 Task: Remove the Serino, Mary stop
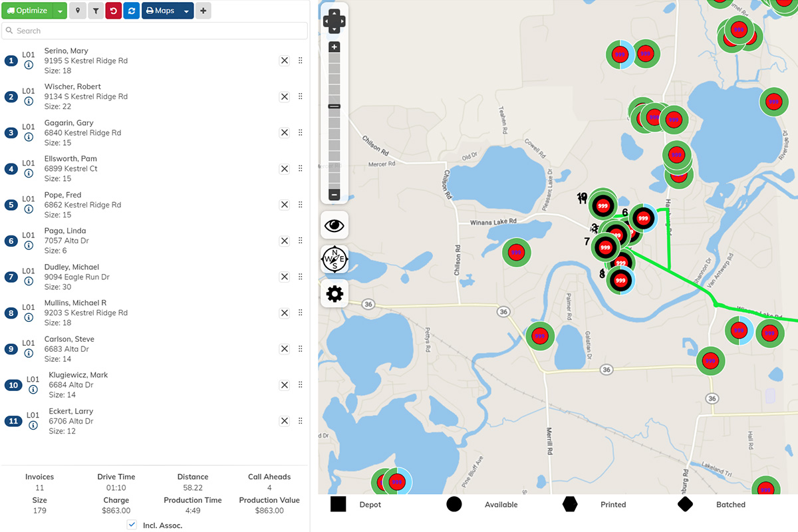[x=285, y=61]
